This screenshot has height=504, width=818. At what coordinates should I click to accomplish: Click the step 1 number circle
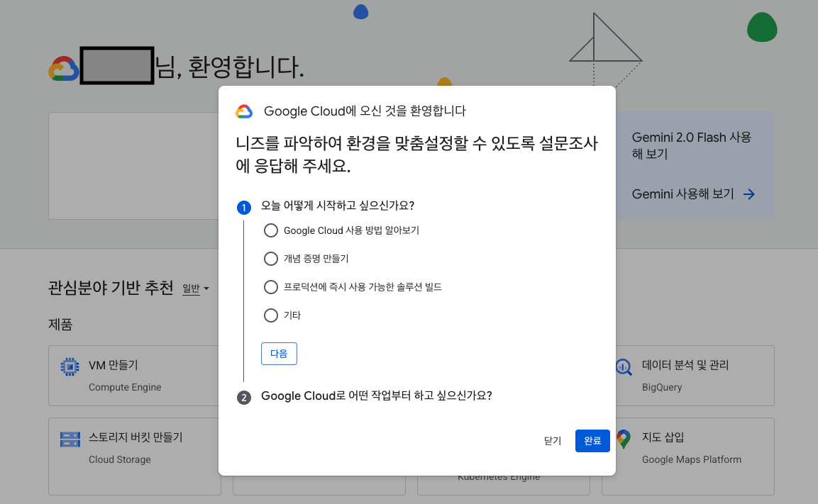click(x=243, y=208)
